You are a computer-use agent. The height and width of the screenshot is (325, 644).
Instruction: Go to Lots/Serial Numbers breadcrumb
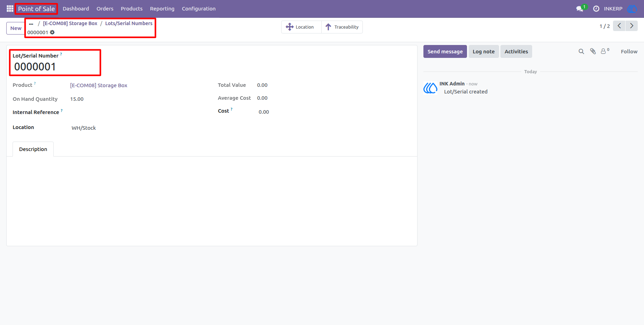(129, 23)
